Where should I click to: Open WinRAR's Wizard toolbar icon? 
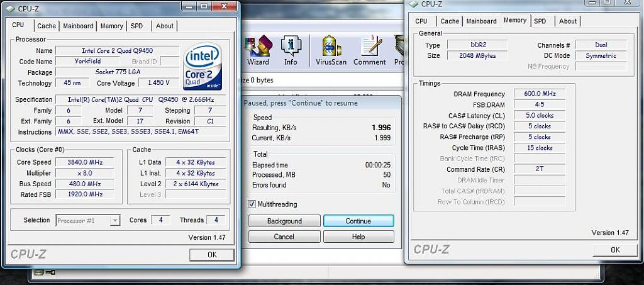click(257, 50)
